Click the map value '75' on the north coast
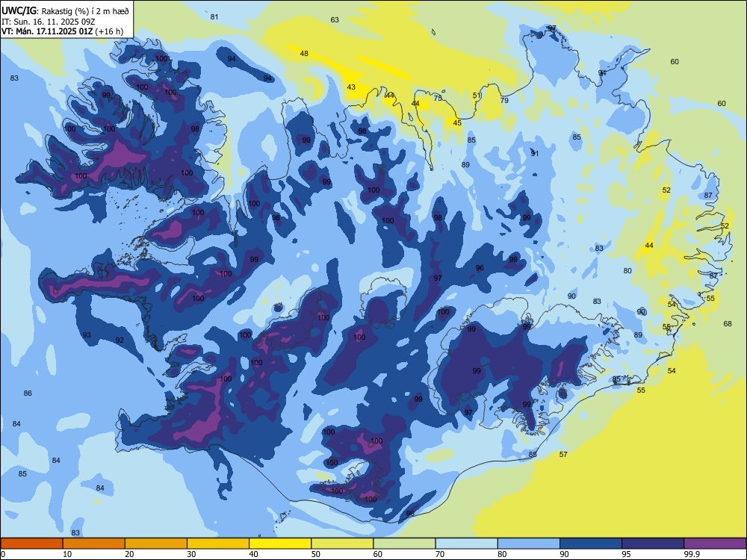Viewport: 747px width, 560px height. pos(438,98)
